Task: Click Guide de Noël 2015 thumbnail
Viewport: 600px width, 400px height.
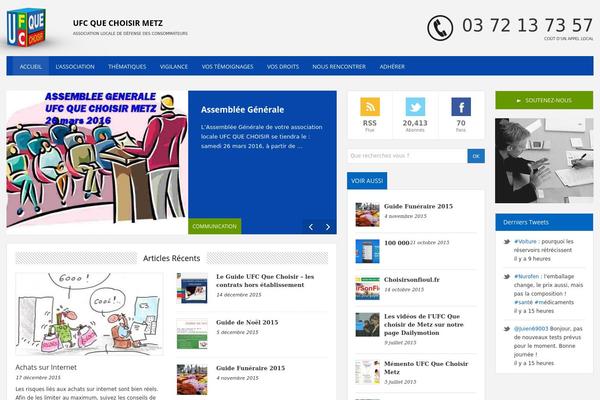Action: pyautogui.click(x=192, y=334)
